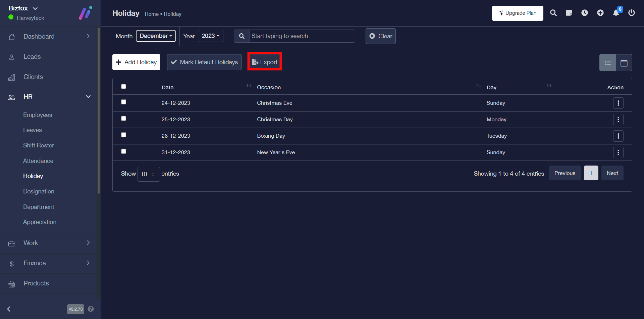The width and height of the screenshot is (644, 319).
Task: Open the sticky notes icon
Action: pos(569,13)
